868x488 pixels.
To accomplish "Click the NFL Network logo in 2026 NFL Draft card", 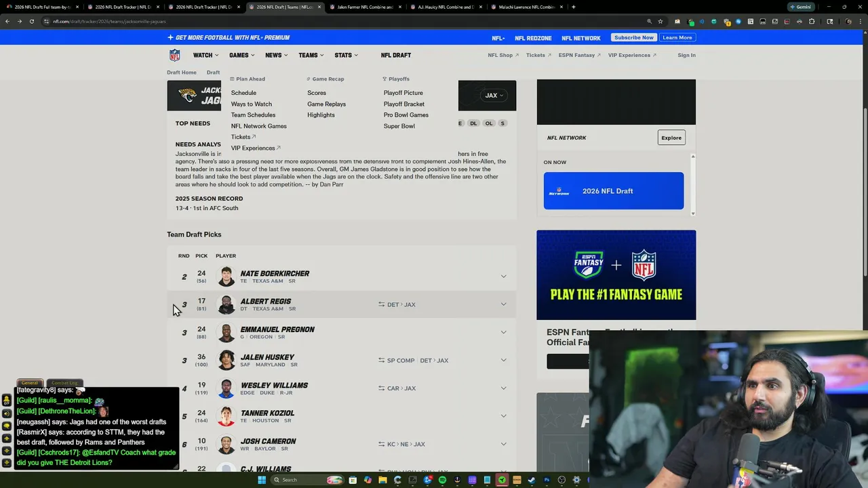I will (559, 191).
